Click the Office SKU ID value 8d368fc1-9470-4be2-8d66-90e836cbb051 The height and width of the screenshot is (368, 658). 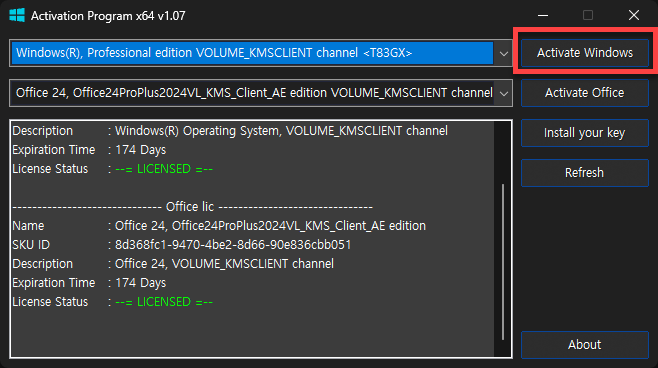pos(233,245)
